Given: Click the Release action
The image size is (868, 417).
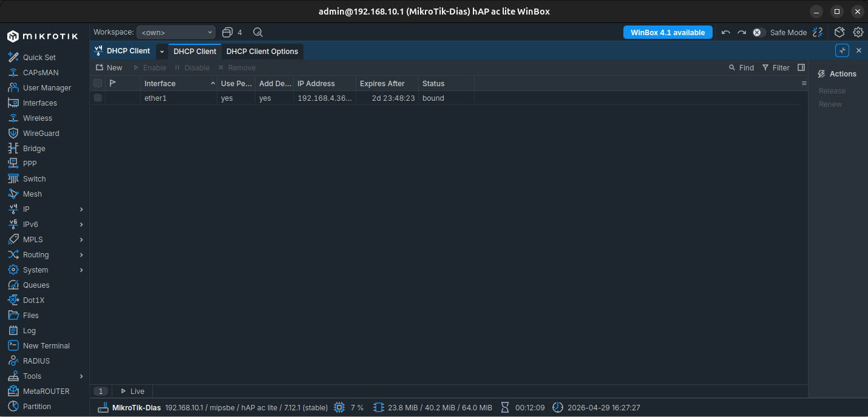Looking at the screenshot, I should 832,90.
